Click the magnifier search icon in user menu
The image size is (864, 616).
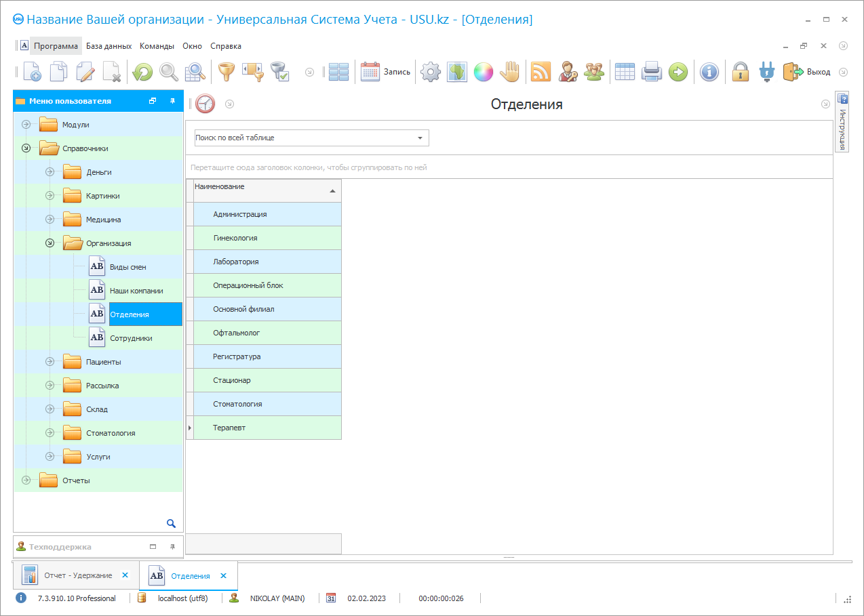pos(171,523)
